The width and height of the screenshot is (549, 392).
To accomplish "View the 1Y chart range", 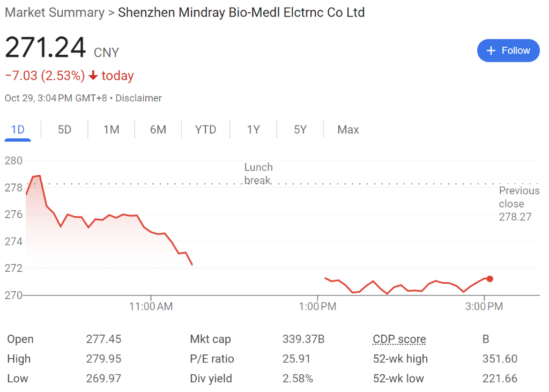I will click(x=253, y=130).
